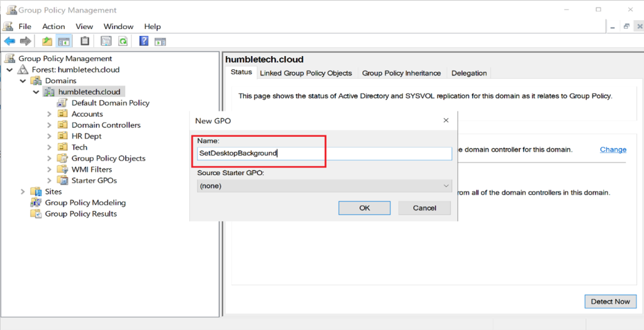Switch to the Delegation tab
Screen dimensions: 644x330
tap(469, 73)
